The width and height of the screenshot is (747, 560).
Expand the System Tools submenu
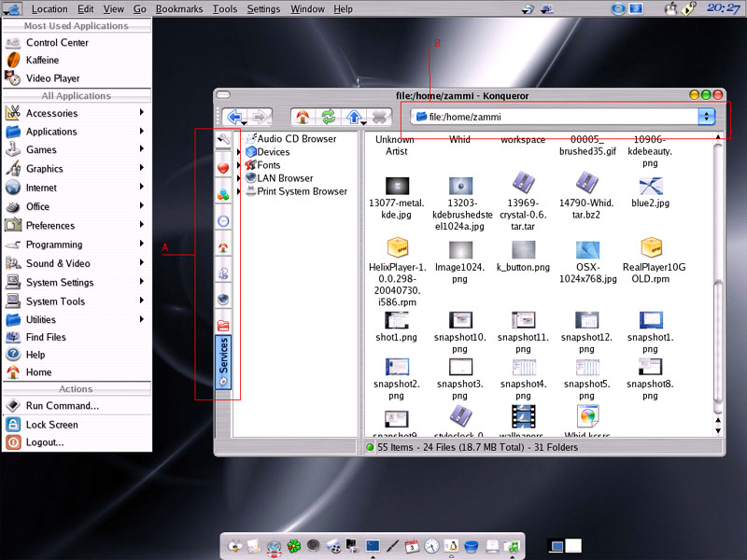pyautogui.click(x=77, y=301)
